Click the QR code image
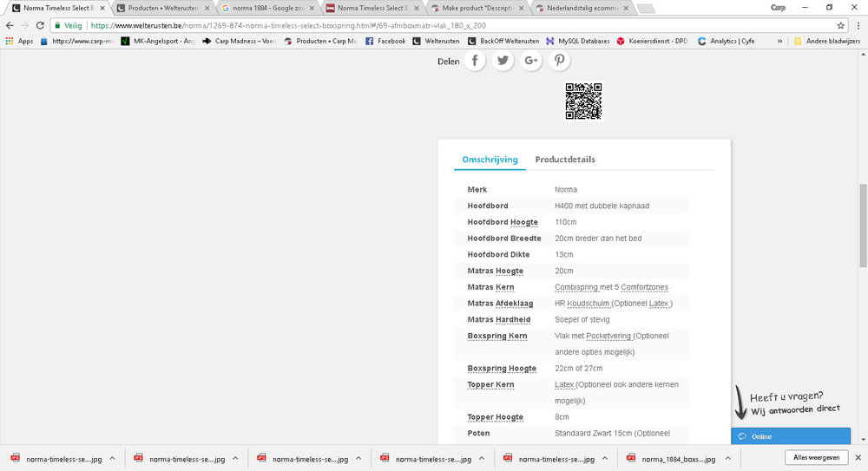The height and width of the screenshot is (471, 868). pyautogui.click(x=583, y=101)
